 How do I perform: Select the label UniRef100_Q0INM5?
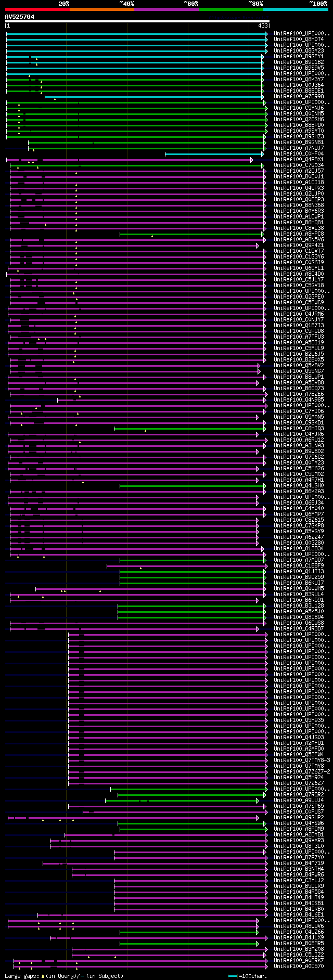point(299,113)
